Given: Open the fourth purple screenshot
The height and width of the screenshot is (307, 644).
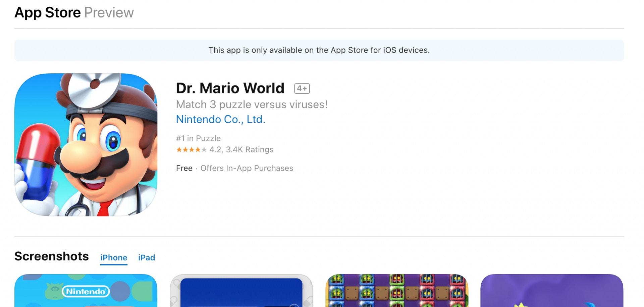Looking at the screenshot, I should click(552, 291).
